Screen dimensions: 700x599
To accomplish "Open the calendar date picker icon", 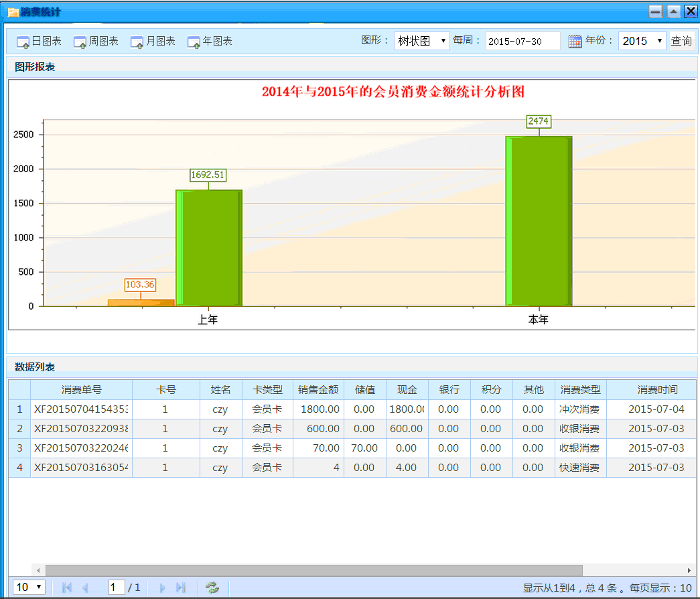I will click(575, 42).
